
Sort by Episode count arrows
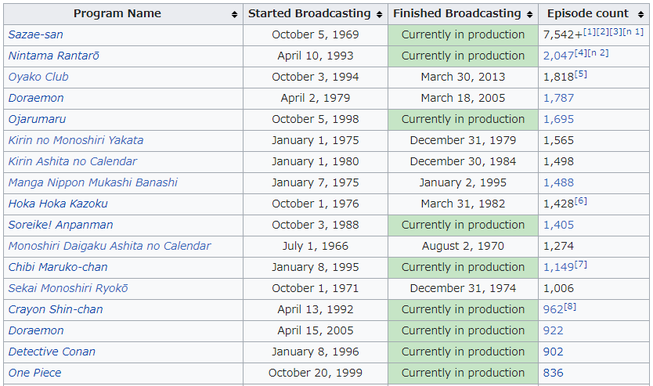tap(641, 14)
